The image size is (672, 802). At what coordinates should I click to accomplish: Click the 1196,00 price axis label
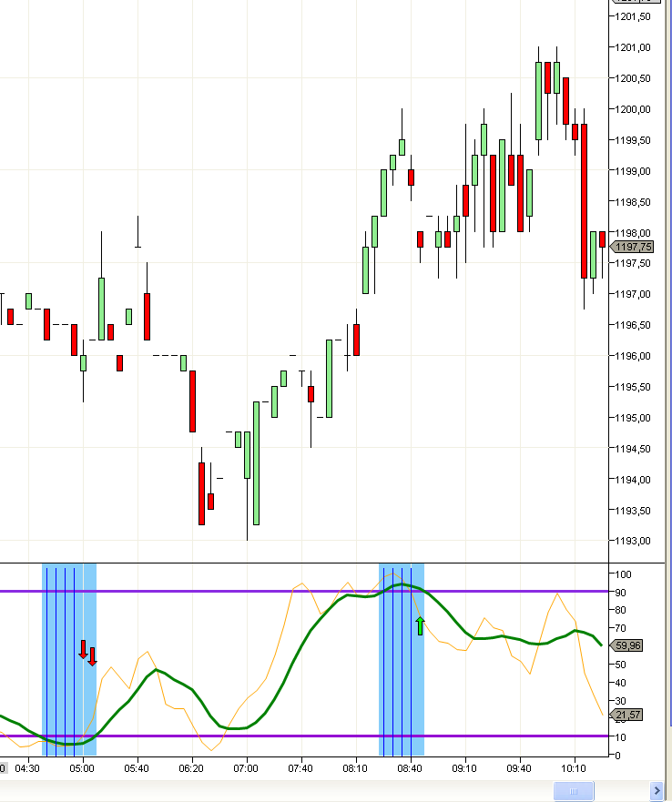tap(633, 356)
